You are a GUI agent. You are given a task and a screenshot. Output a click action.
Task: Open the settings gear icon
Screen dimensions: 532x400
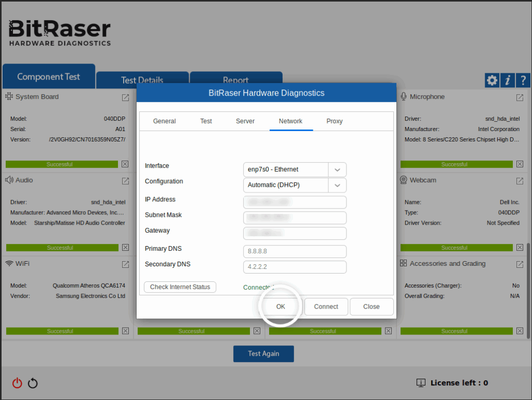coord(492,81)
